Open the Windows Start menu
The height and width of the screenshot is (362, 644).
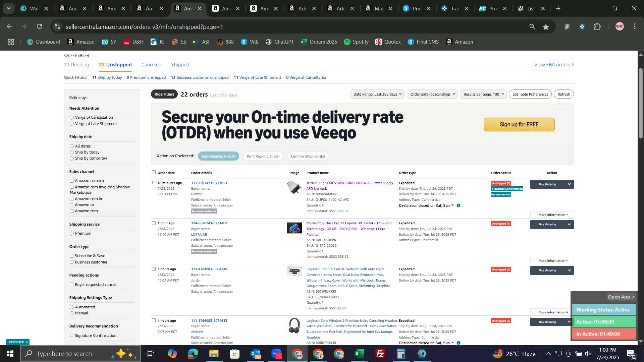coord(10,354)
